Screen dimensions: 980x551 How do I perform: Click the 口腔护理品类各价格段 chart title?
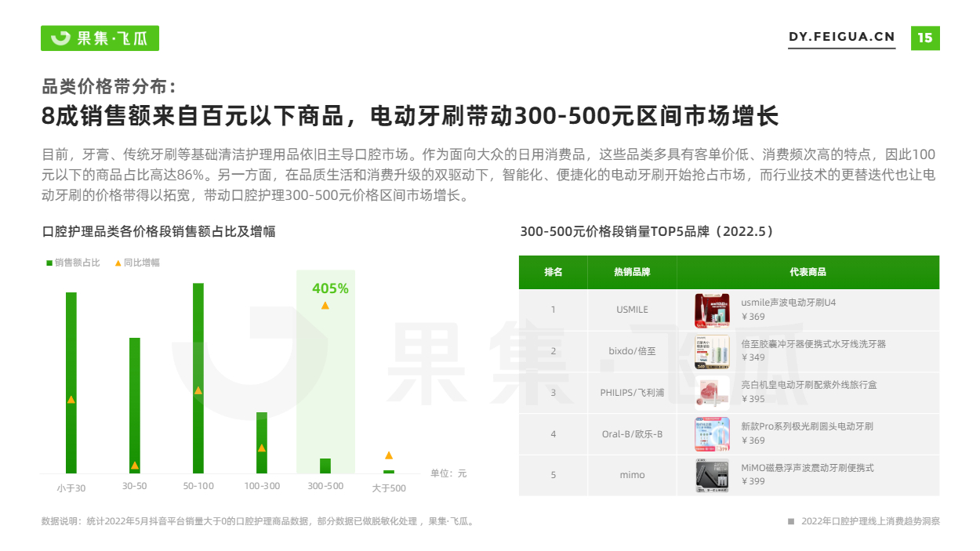click(x=158, y=232)
